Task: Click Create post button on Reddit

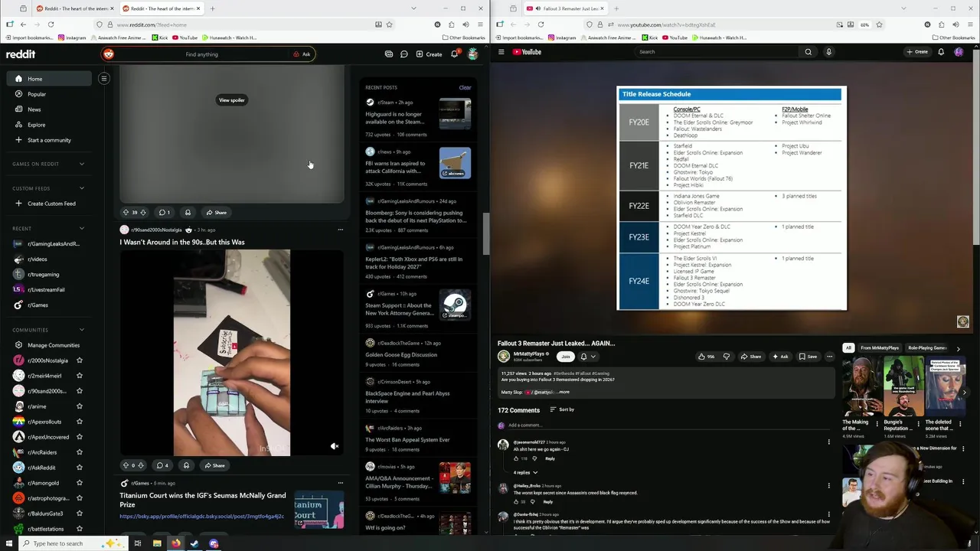Action: (x=429, y=54)
